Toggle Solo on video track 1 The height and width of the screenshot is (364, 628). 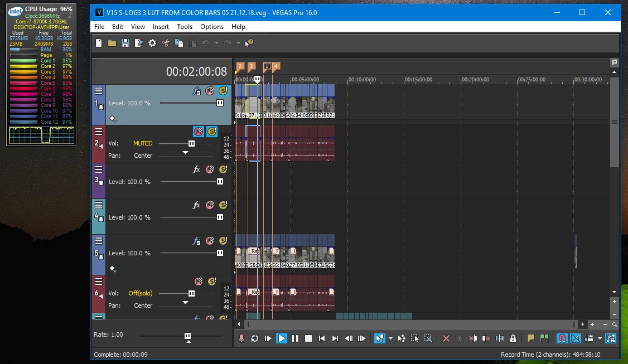point(223,91)
